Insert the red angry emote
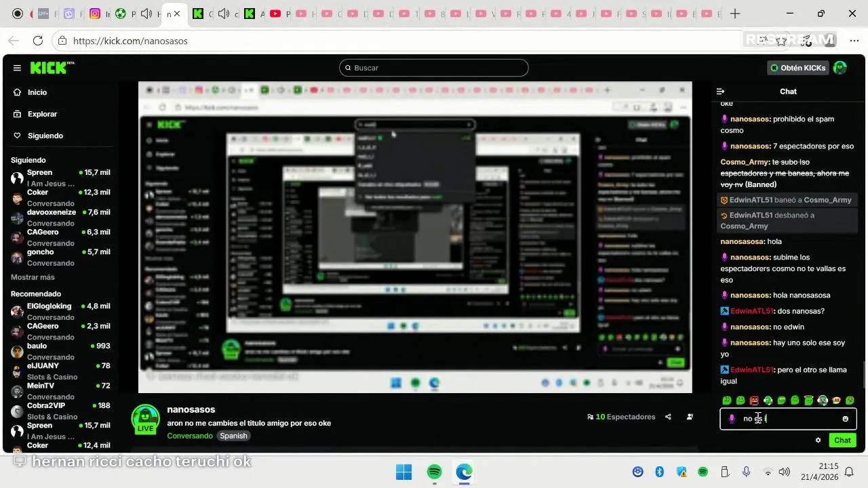 pos(754,401)
